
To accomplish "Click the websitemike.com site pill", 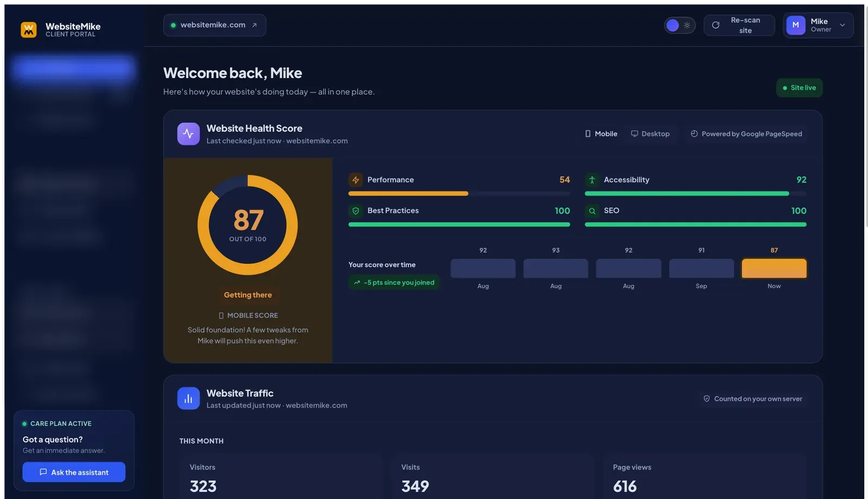I will tap(214, 25).
